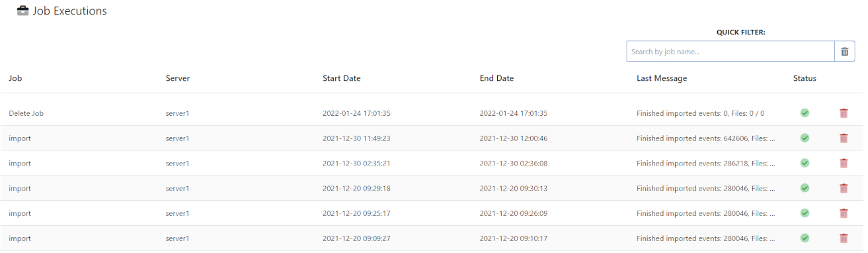Delete the import execution started 2021-12-20 09:09:27
Screen dimensions: 868x253
(844, 238)
